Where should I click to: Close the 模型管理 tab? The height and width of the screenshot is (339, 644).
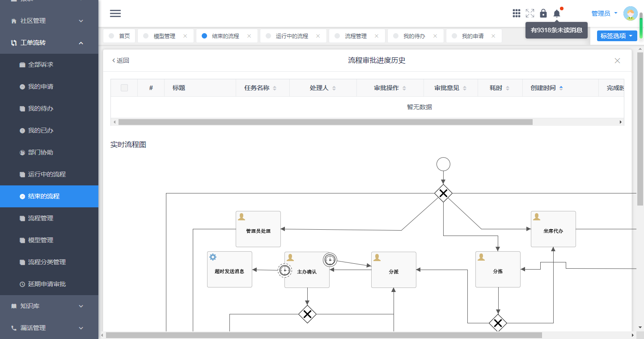[185, 36]
